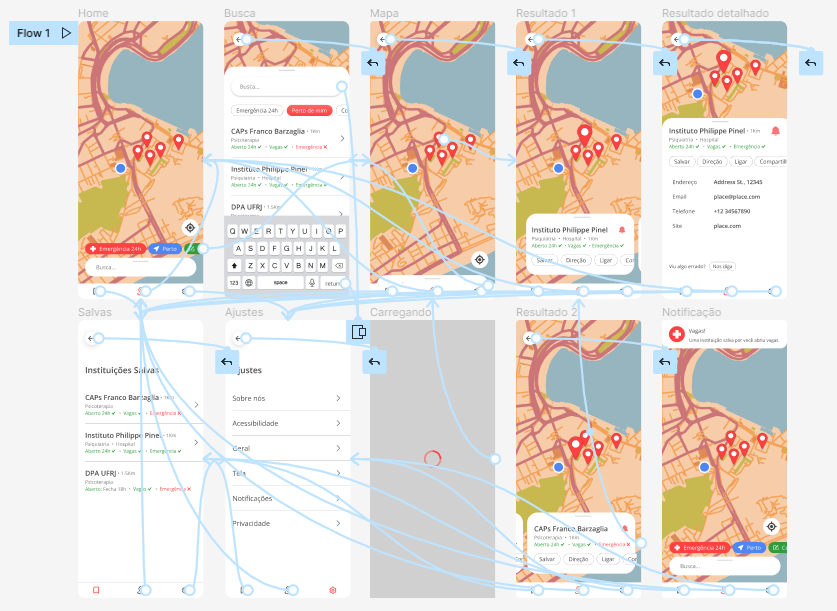Click locate-me icon in Home frame
Viewport: 837px width, 611px height.
190,228
